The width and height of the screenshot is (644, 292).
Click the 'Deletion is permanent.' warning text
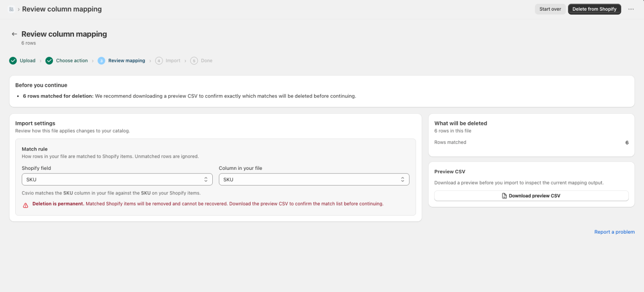[58, 204]
